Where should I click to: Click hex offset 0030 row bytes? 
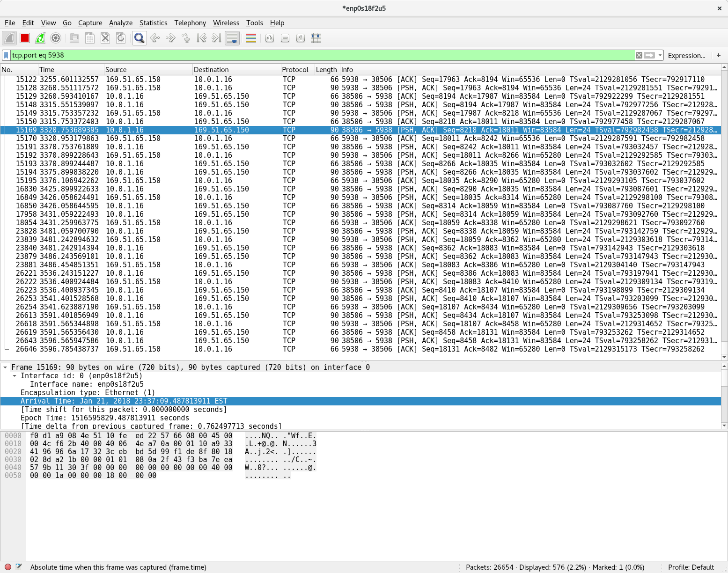click(x=131, y=460)
